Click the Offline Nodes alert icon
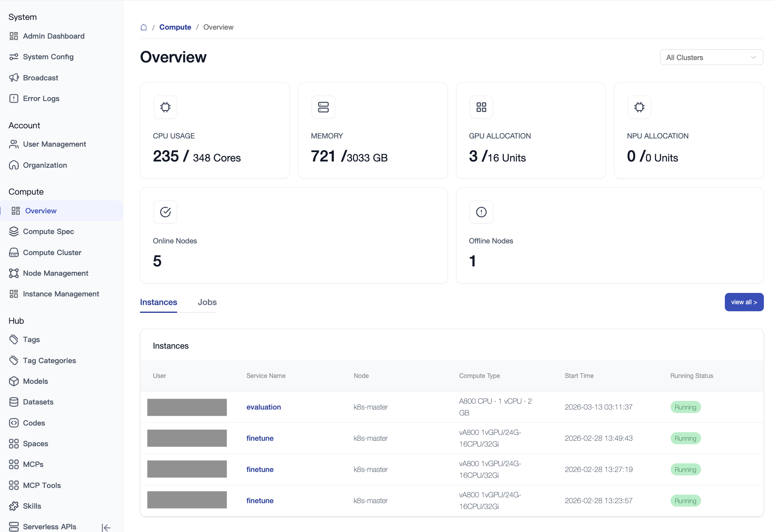Screen dimensions: 774x532 click(481, 212)
